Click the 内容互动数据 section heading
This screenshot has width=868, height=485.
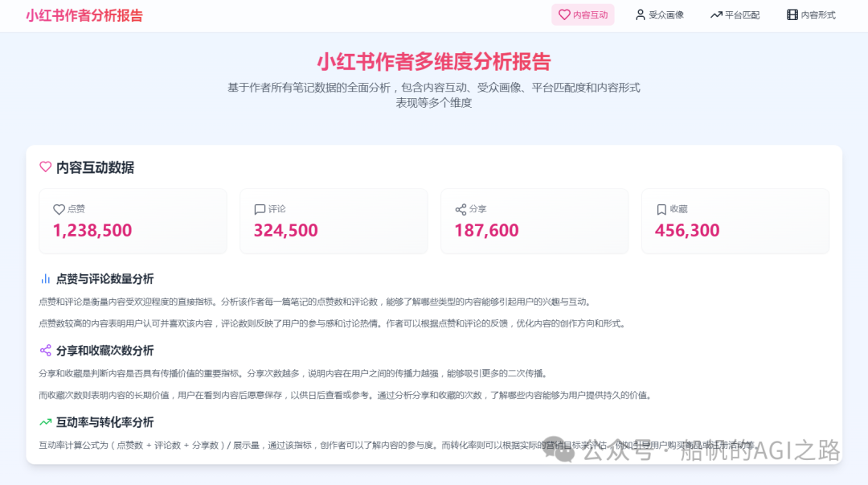point(95,167)
